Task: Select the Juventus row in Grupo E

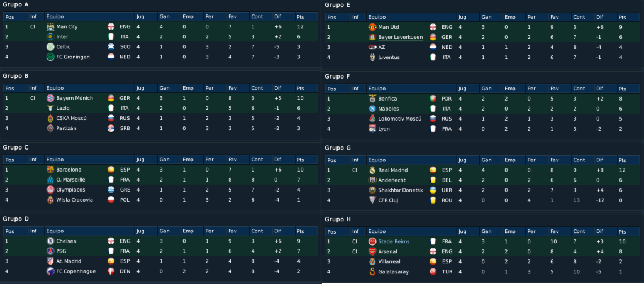Action: [x=484, y=57]
